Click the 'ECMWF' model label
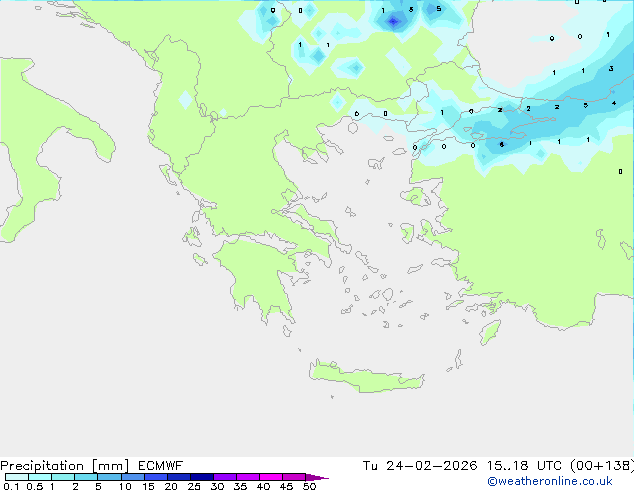 [x=161, y=466]
